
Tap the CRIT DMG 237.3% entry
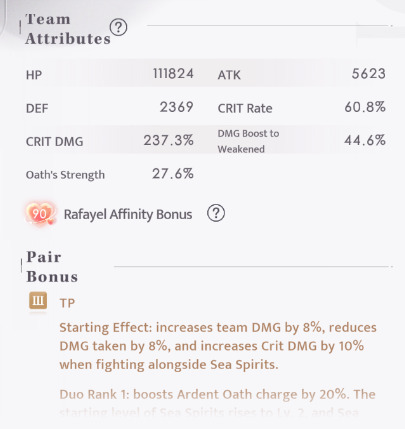[x=110, y=141]
